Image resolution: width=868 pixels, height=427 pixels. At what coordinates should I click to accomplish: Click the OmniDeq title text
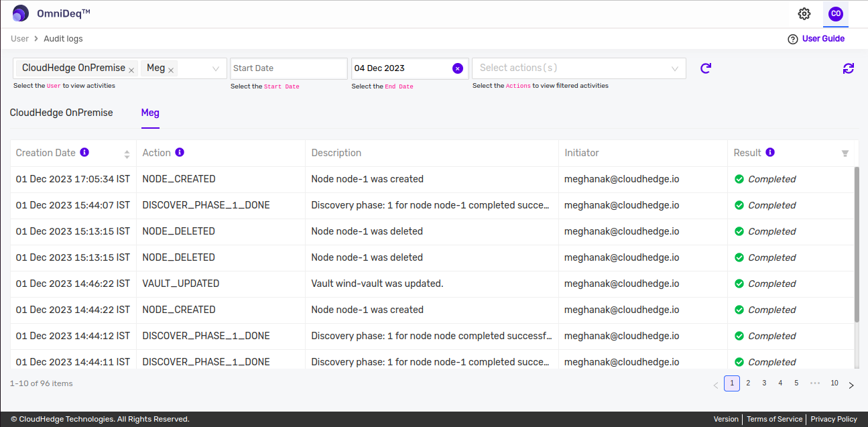tap(64, 13)
